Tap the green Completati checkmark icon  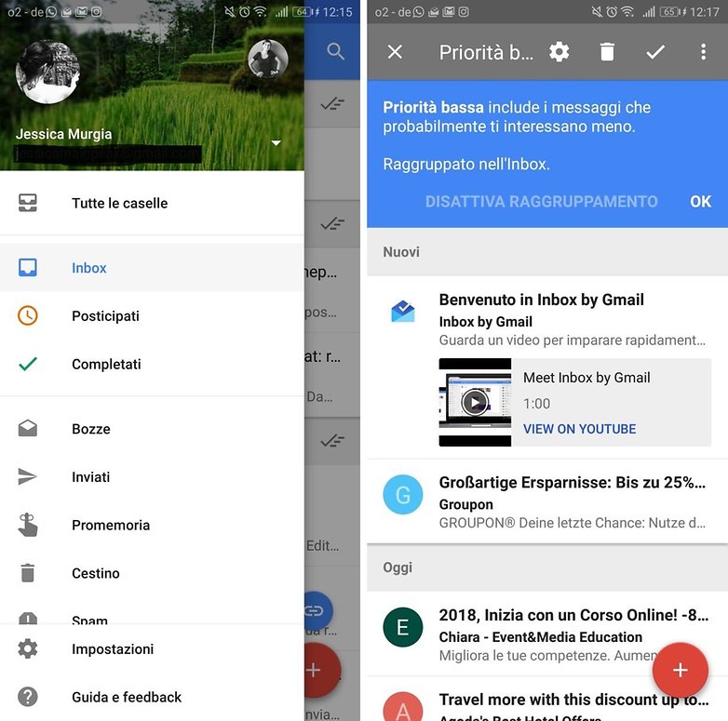point(27,364)
